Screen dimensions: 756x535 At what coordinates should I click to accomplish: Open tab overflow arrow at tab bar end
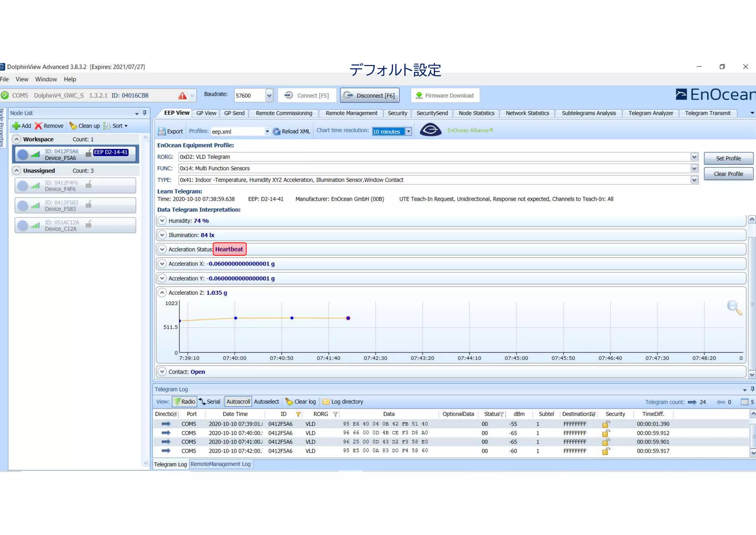point(752,113)
